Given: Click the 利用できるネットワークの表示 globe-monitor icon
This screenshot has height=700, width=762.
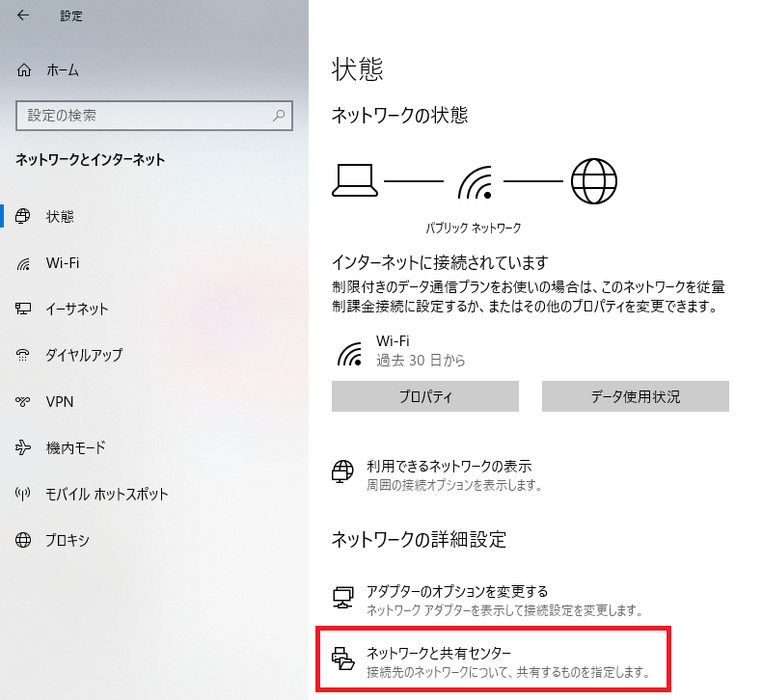Looking at the screenshot, I should point(342,471).
